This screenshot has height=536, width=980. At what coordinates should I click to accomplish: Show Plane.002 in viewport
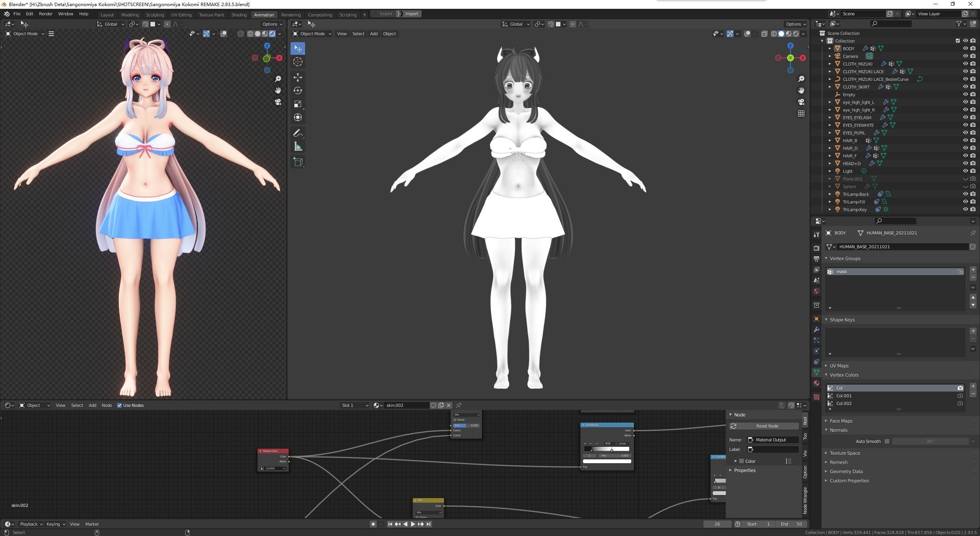[965, 179]
